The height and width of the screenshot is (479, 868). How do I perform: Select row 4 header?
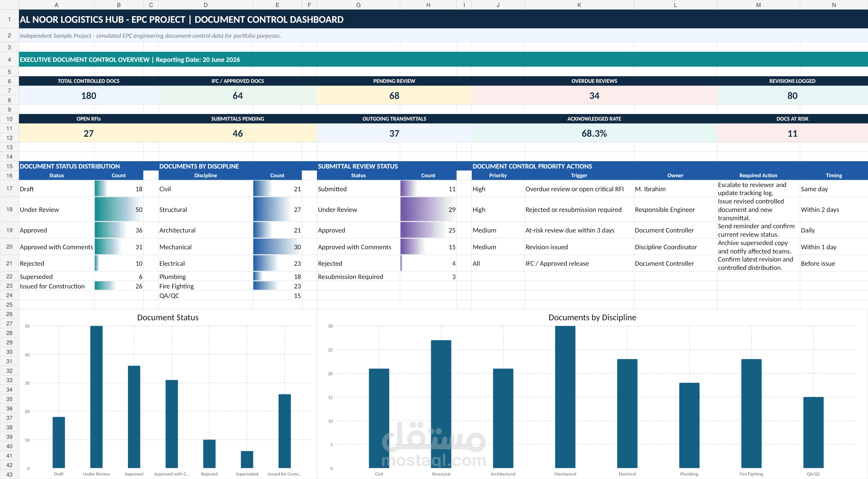(x=9, y=59)
